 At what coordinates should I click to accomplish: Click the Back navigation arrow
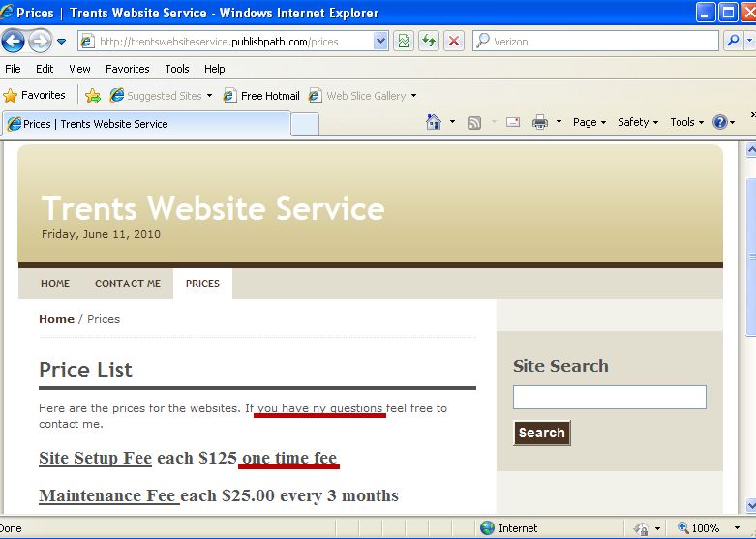tap(13, 41)
